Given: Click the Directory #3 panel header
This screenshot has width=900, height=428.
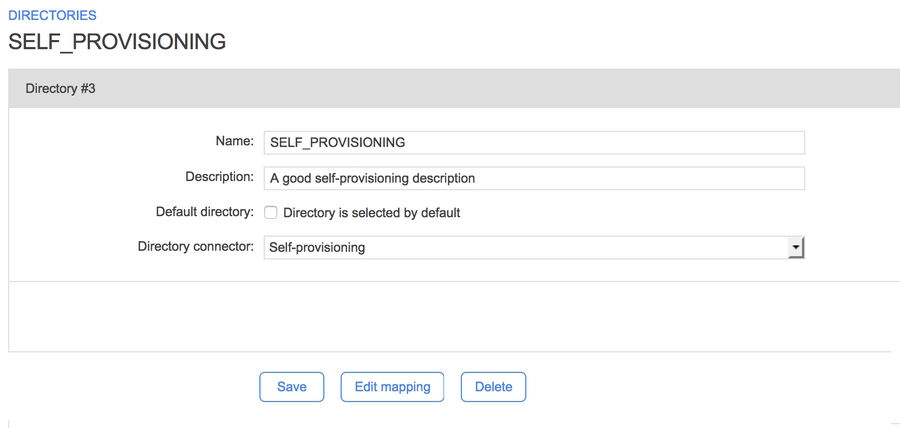Looking at the screenshot, I should (x=60, y=89).
